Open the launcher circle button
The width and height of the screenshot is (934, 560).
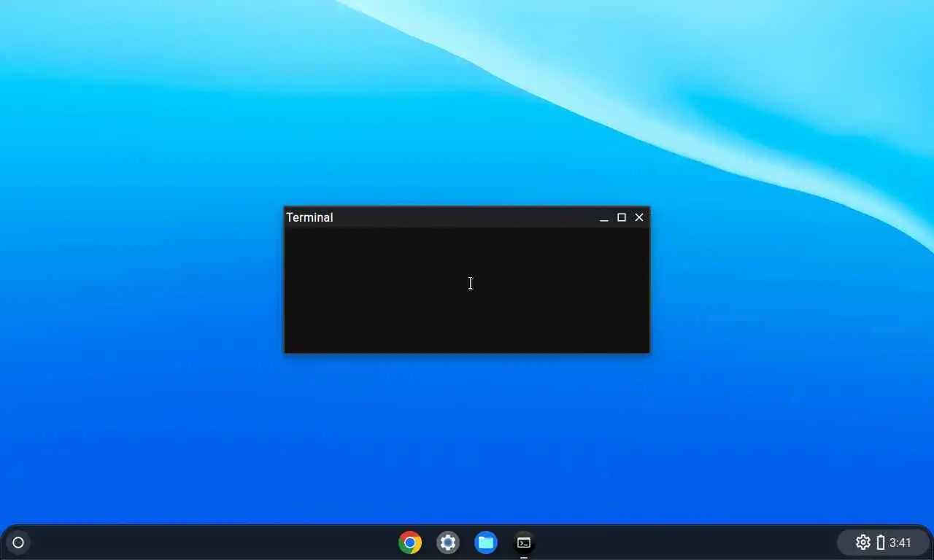18,542
